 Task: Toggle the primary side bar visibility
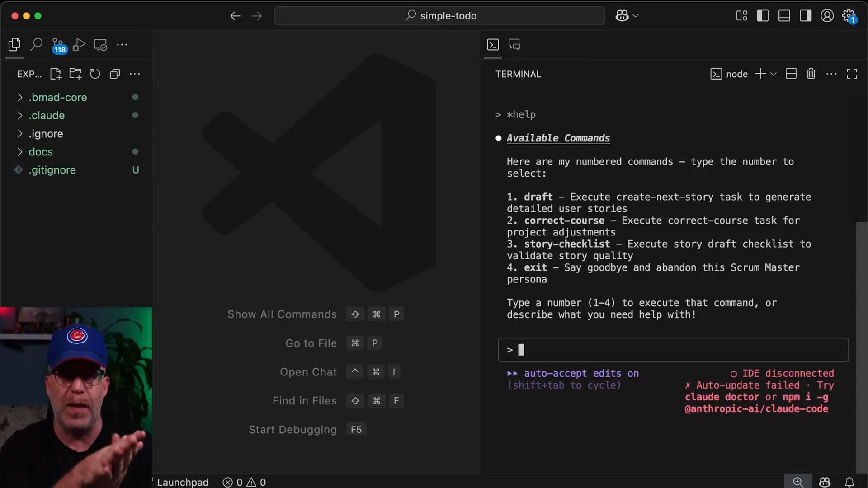(763, 16)
